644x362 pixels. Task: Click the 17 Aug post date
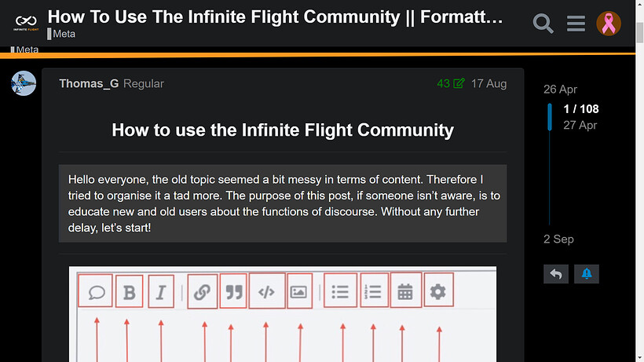pyautogui.click(x=488, y=84)
